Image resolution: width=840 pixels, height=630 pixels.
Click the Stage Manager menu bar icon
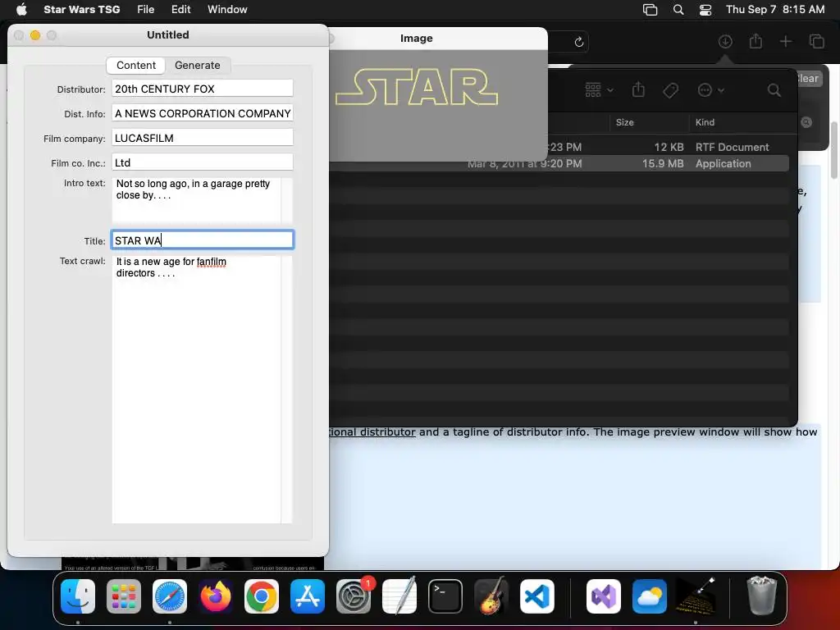click(x=650, y=10)
